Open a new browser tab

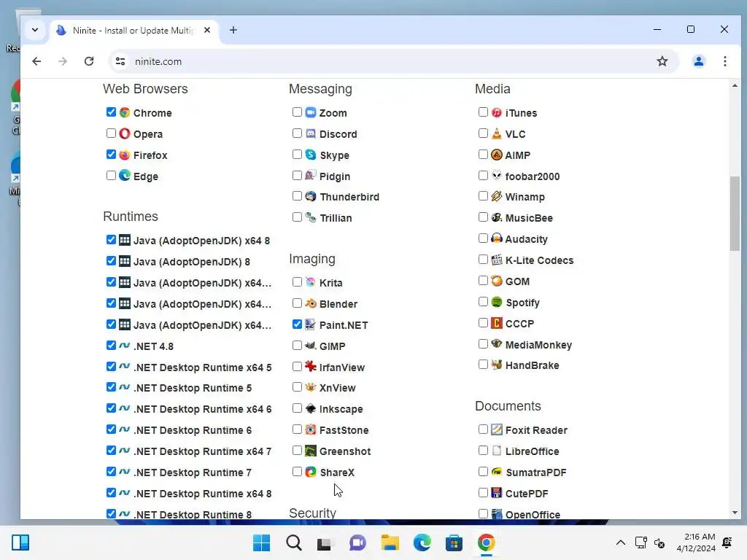(x=233, y=30)
